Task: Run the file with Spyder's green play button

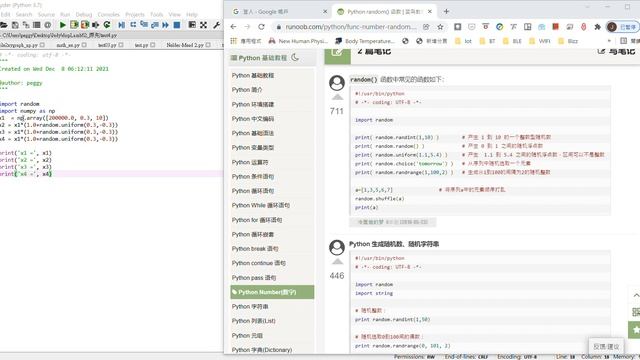Action: coord(62,25)
